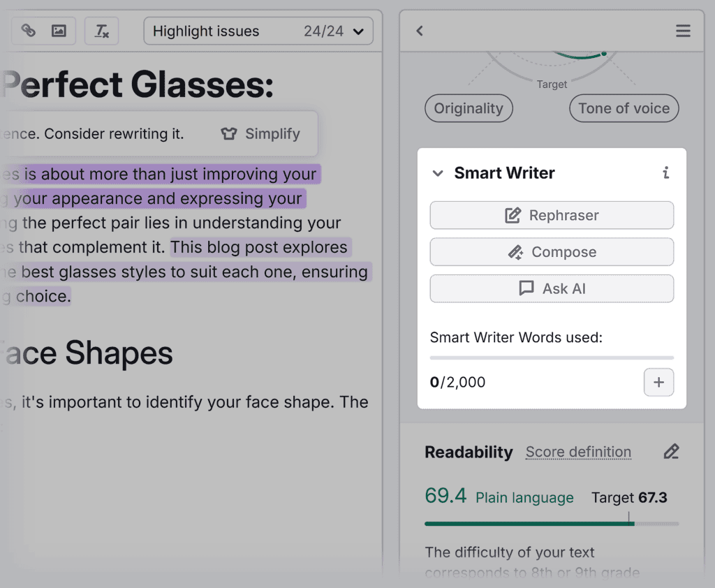Image resolution: width=715 pixels, height=588 pixels.
Task: Select the Tone of voice tag
Action: coord(624,108)
